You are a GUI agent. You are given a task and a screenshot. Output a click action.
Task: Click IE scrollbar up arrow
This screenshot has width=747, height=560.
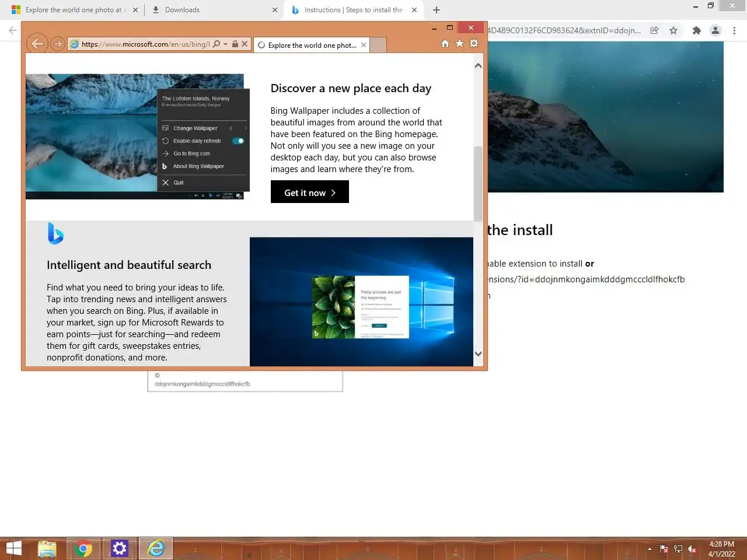tap(478, 66)
